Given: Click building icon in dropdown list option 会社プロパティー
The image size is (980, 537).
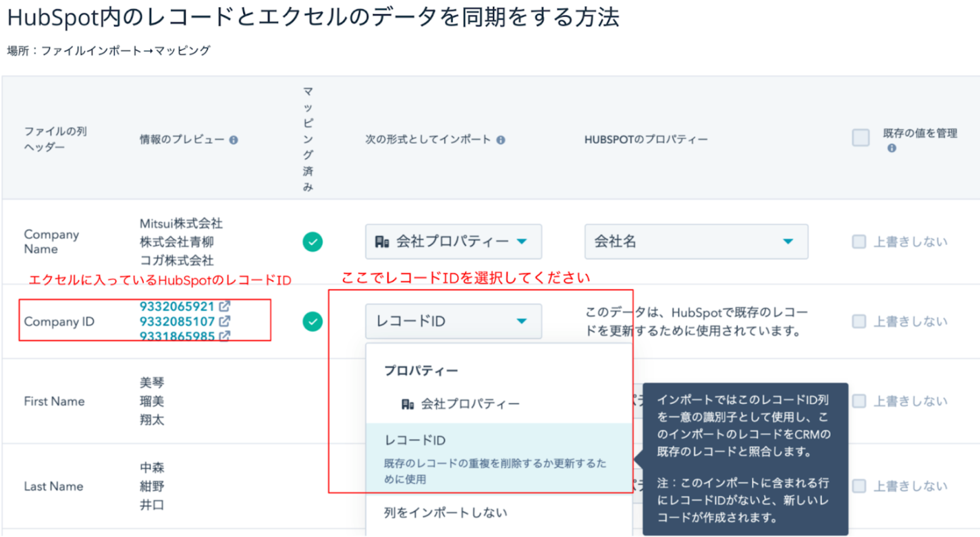Looking at the screenshot, I should (408, 404).
